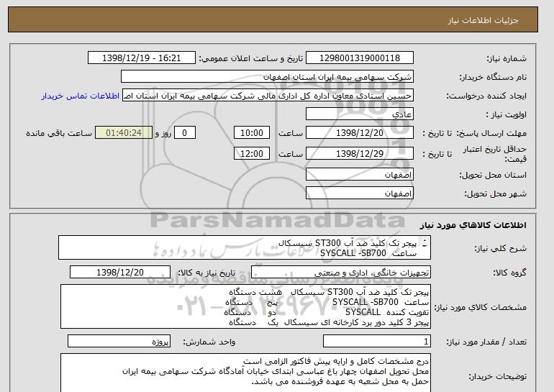
Task: Click the section title اطلاعات کالاهای مورد نیاز
Action: point(473,225)
